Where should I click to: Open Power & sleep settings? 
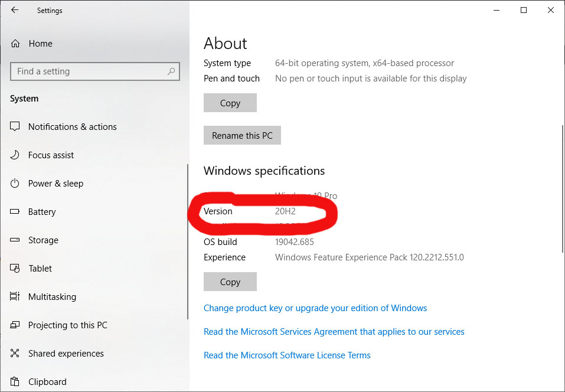click(x=56, y=184)
